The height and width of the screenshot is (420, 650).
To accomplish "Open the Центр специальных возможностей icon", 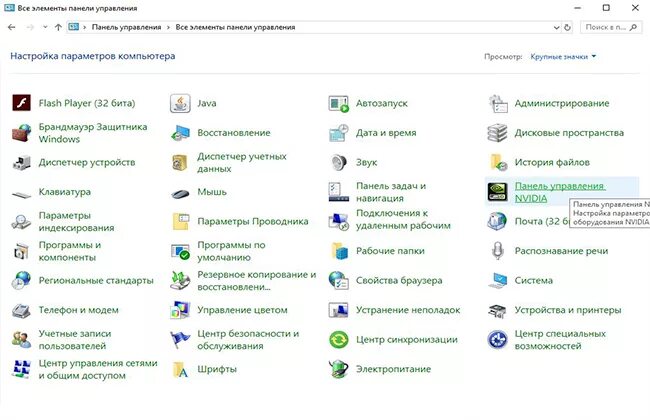I will tap(497, 340).
